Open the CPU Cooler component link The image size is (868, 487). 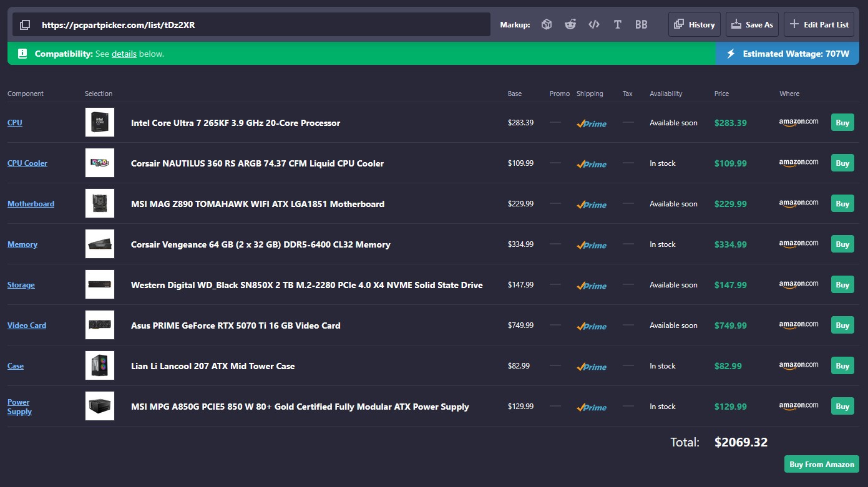[27, 163]
